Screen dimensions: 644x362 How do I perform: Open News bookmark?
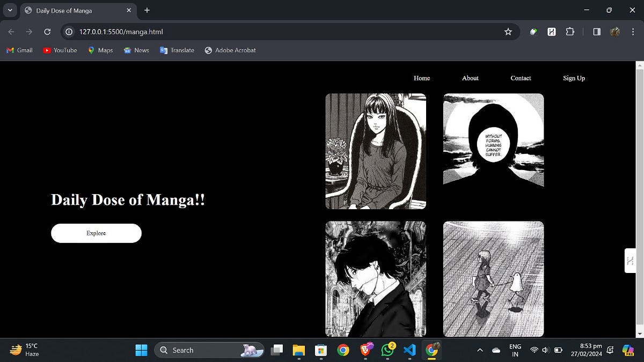[136, 50]
